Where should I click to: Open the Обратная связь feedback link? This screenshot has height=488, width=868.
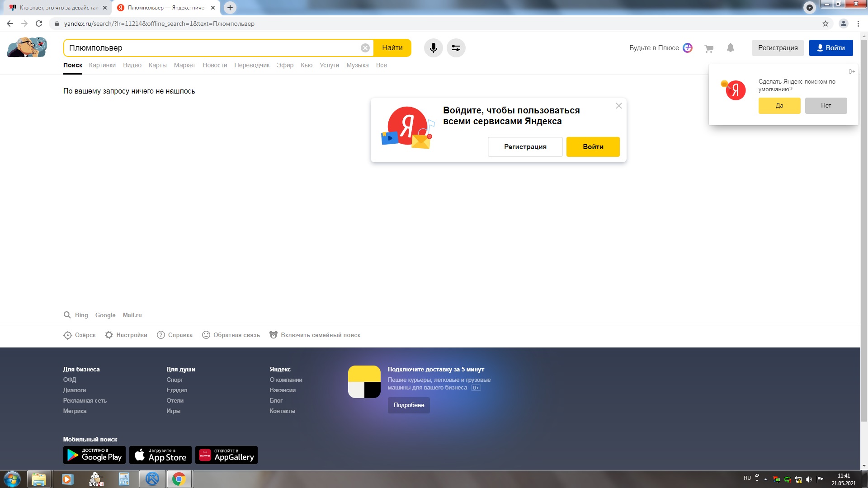point(231,335)
